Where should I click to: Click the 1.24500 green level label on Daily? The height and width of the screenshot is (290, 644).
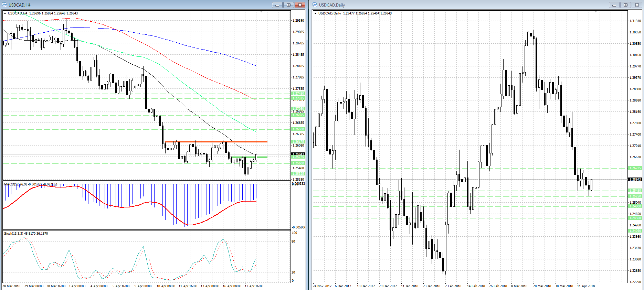click(x=635, y=218)
